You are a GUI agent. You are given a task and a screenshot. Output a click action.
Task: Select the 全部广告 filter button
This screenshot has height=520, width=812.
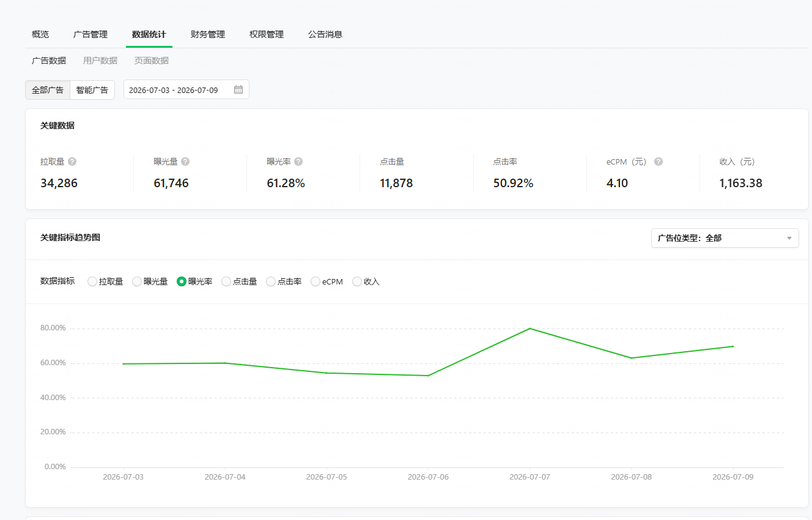click(x=48, y=90)
